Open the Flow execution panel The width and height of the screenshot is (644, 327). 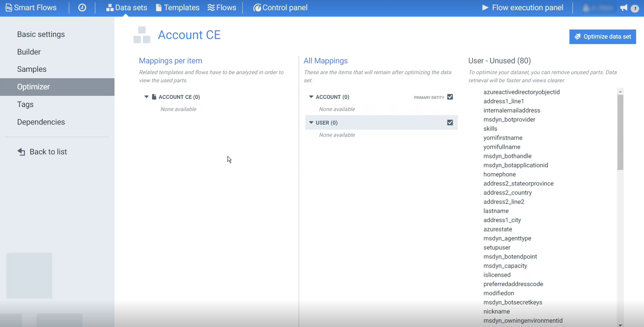[523, 8]
